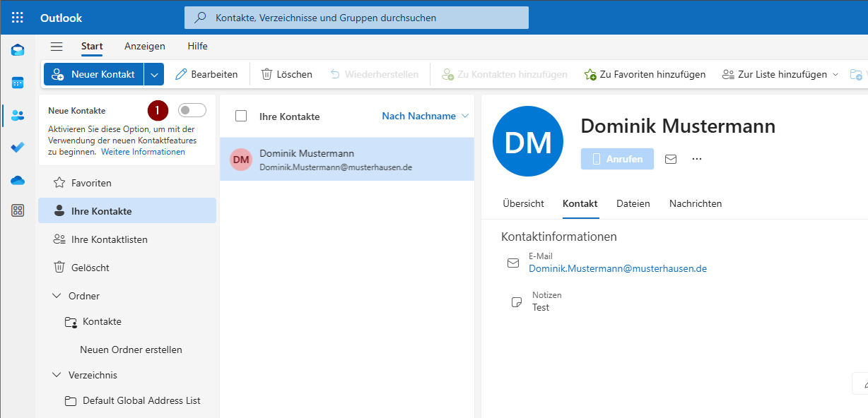Open the app launcher grid icon
The height and width of the screenshot is (418, 868).
tap(18, 18)
